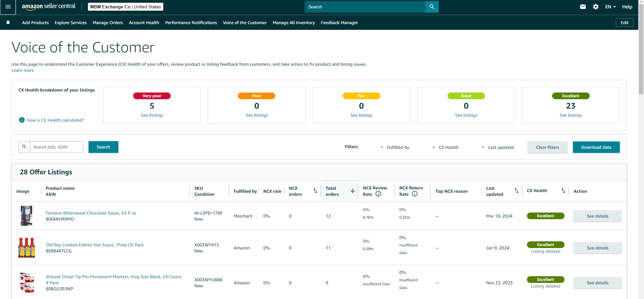Click the Amazon Seller Central logo
Screen dimensions: 644x299
tap(49, 7)
